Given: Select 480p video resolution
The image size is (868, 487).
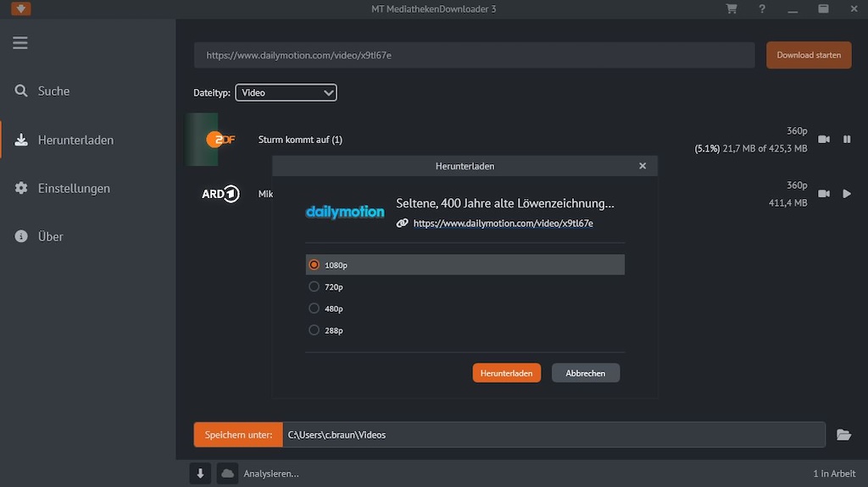Looking at the screenshot, I should pos(314,309).
